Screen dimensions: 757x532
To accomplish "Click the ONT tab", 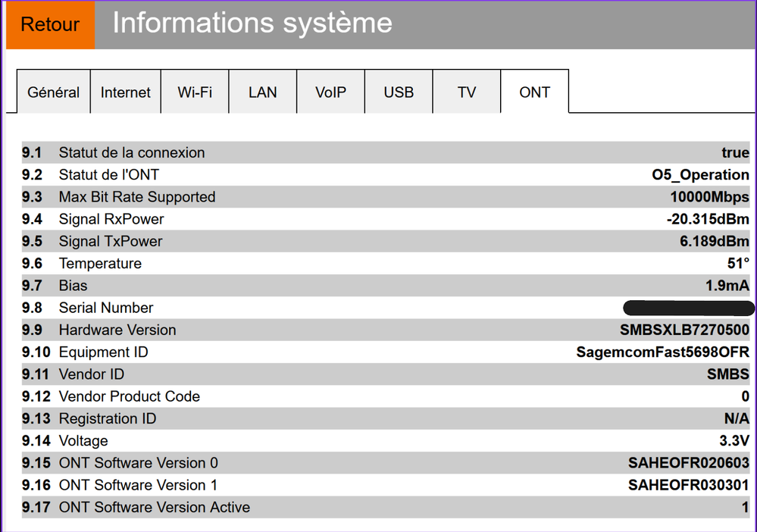I will tap(534, 92).
